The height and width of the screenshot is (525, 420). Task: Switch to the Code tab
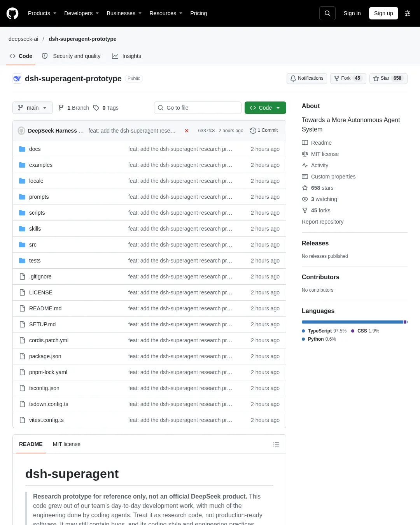coord(21,56)
